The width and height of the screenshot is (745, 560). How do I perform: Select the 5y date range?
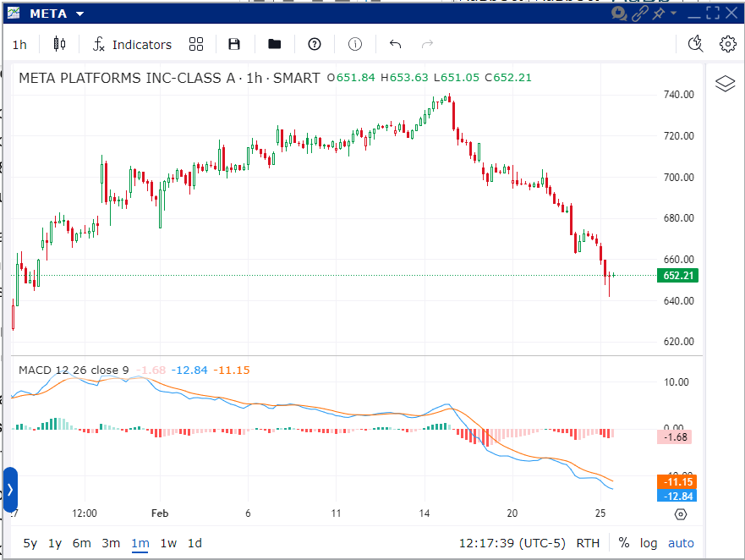coord(30,543)
